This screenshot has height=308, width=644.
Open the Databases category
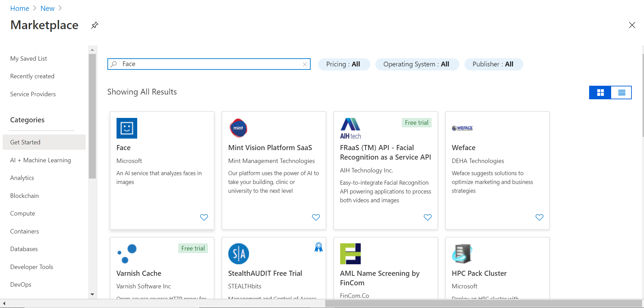[24, 249]
